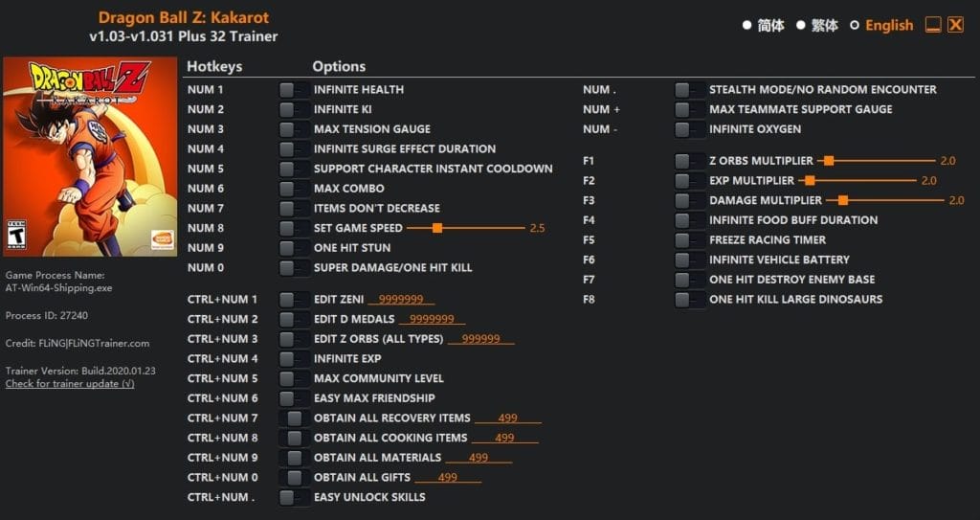The height and width of the screenshot is (520, 980).
Task: Click the Edit Zeni value field
Action: 401,300
